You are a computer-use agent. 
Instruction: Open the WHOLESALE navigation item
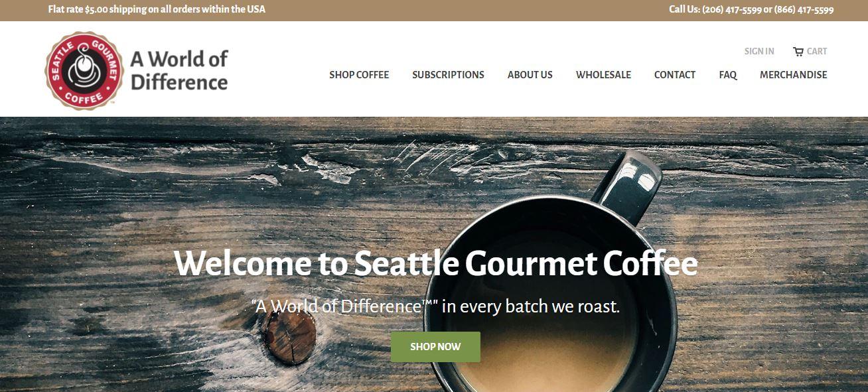tap(603, 75)
